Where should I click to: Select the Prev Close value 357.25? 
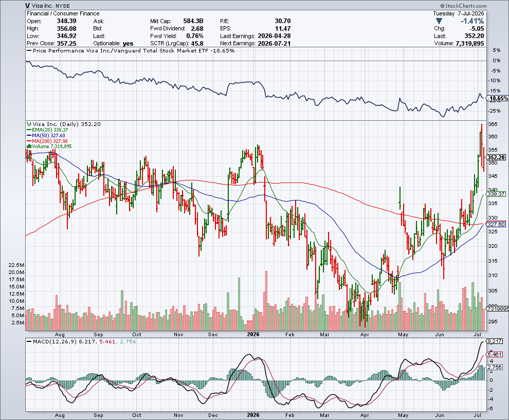tap(66, 44)
